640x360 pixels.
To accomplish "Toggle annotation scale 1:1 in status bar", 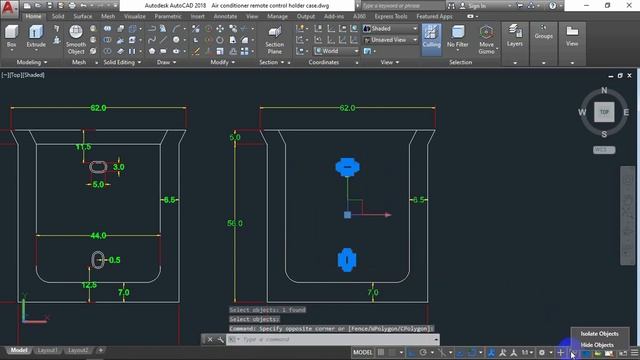I will tap(527, 353).
